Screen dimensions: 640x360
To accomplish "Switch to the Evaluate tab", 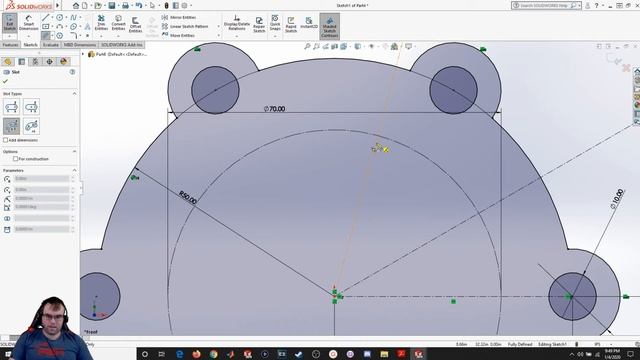I will click(51, 45).
